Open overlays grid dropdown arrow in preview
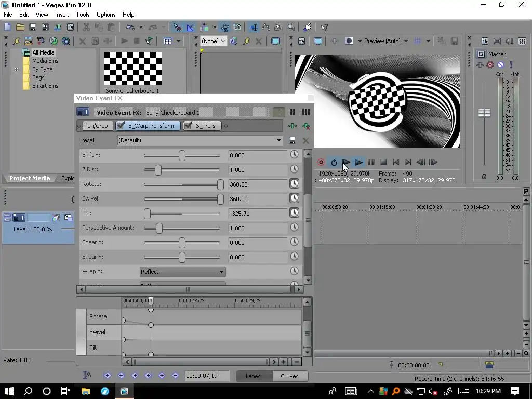 click(x=428, y=41)
